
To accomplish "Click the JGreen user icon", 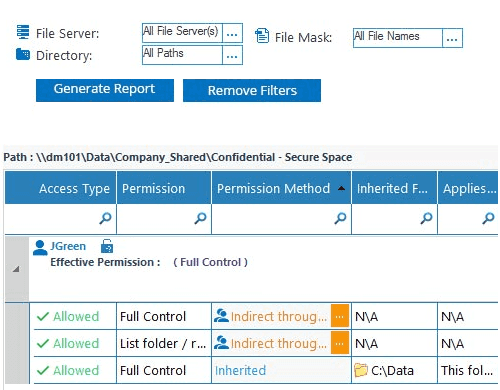I will [40, 248].
